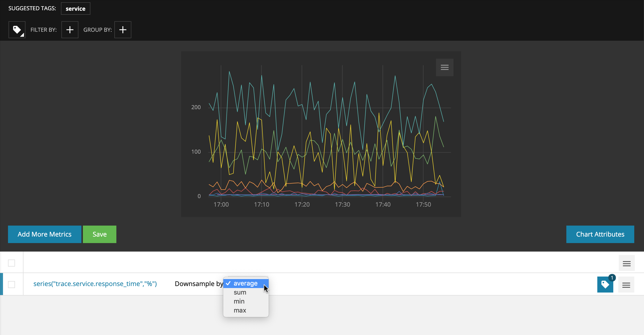Choose 'min' downsample option
Viewport: 644px width, 335px height.
tap(239, 301)
